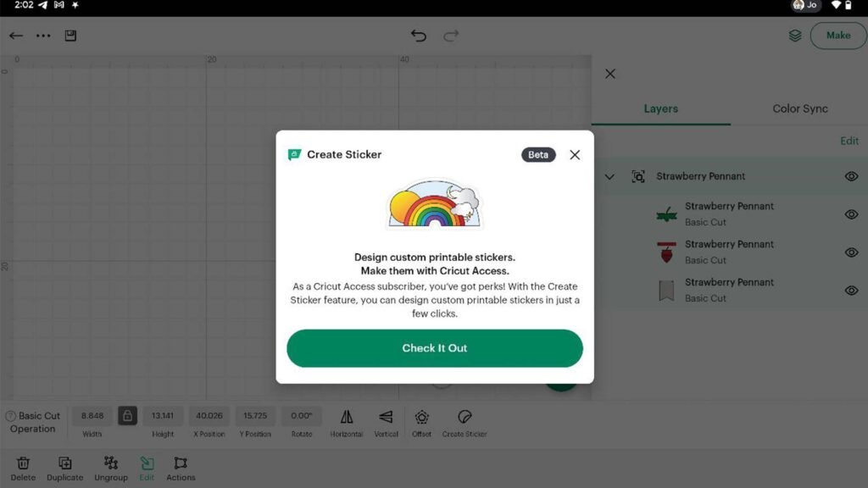Redo the last undone action
This screenshot has width=868, height=488.
451,36
